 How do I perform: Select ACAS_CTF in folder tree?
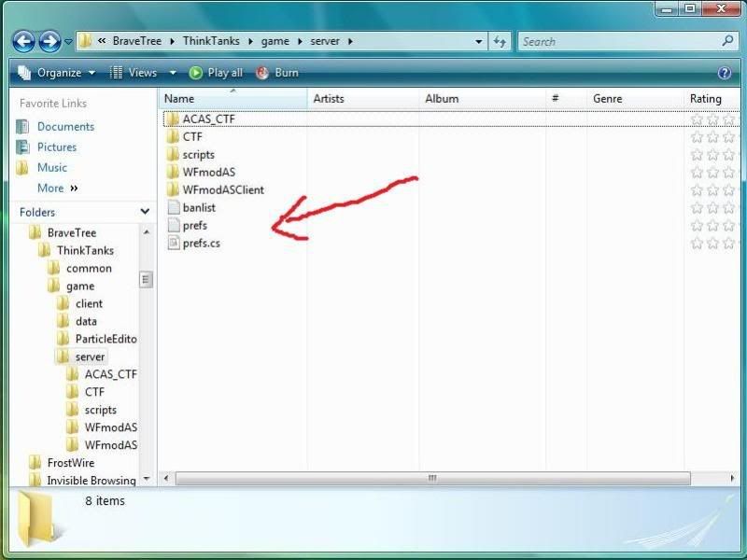[x=110, y=374]
